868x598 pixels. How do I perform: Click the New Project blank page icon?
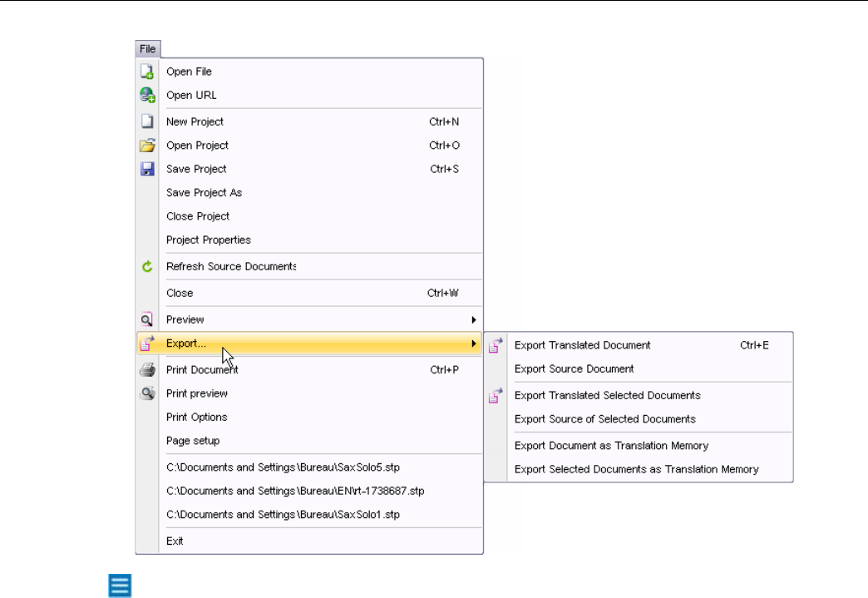[x=147, y=121]
